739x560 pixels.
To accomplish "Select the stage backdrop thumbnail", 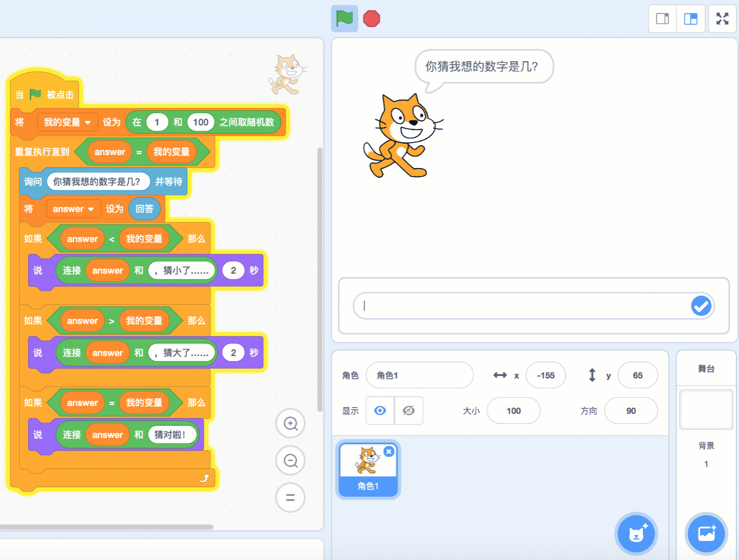I will point(706,410).
